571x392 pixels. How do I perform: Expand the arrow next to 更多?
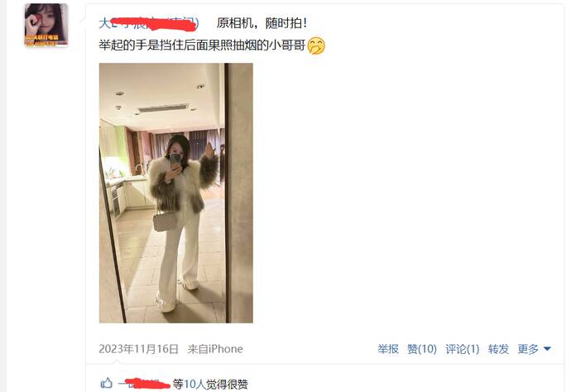click(547, 349)
